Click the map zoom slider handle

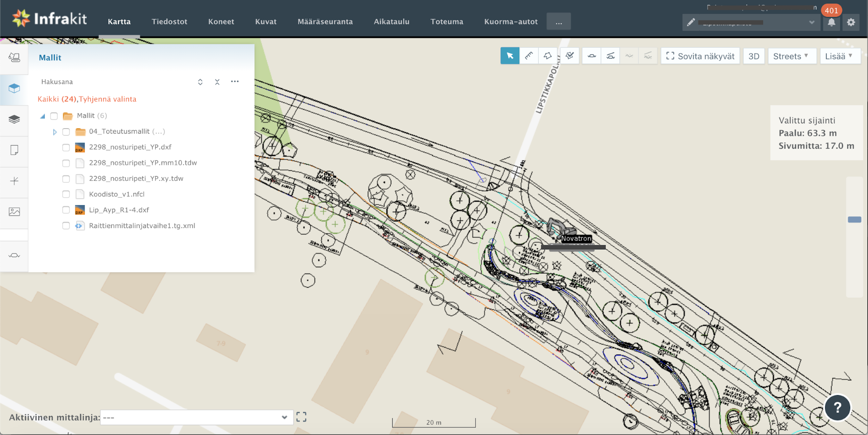(x=854, y=219)
